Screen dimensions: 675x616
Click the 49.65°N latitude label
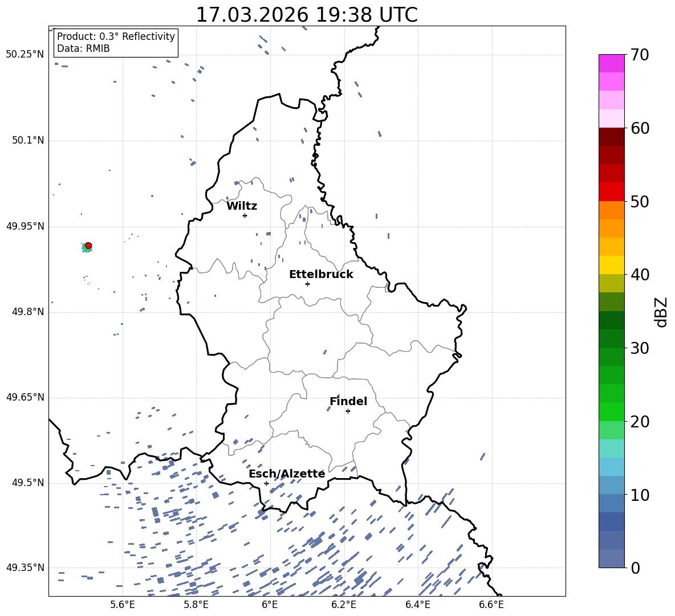pos(25,397)
